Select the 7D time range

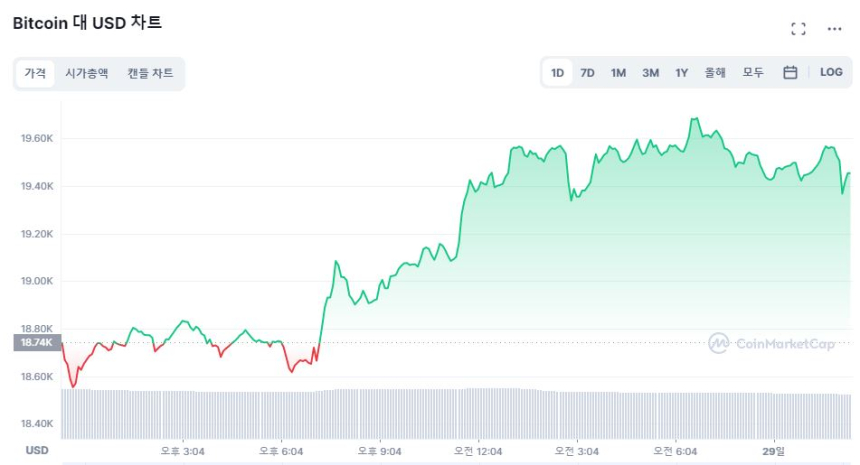588,72
